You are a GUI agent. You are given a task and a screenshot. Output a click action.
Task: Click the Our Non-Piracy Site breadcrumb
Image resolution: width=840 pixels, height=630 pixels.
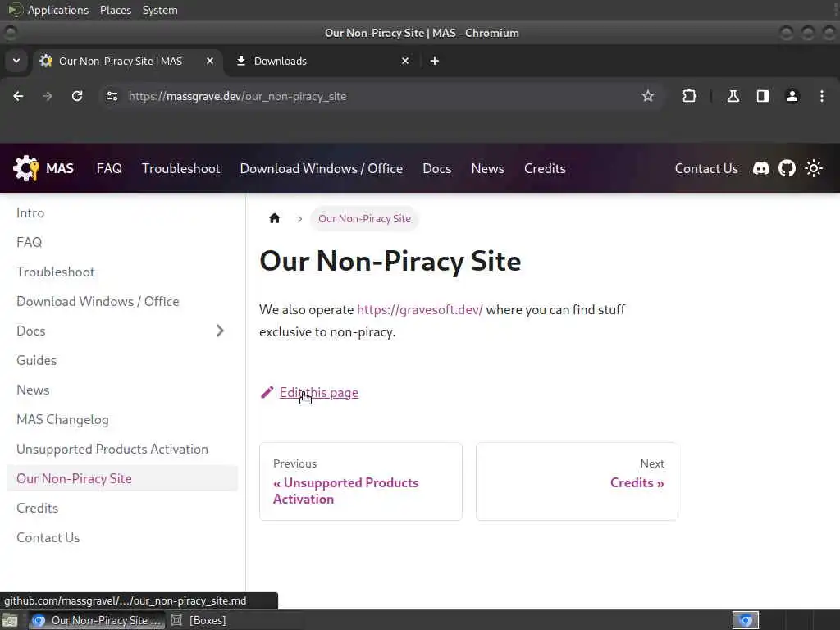tap(364, 218)
